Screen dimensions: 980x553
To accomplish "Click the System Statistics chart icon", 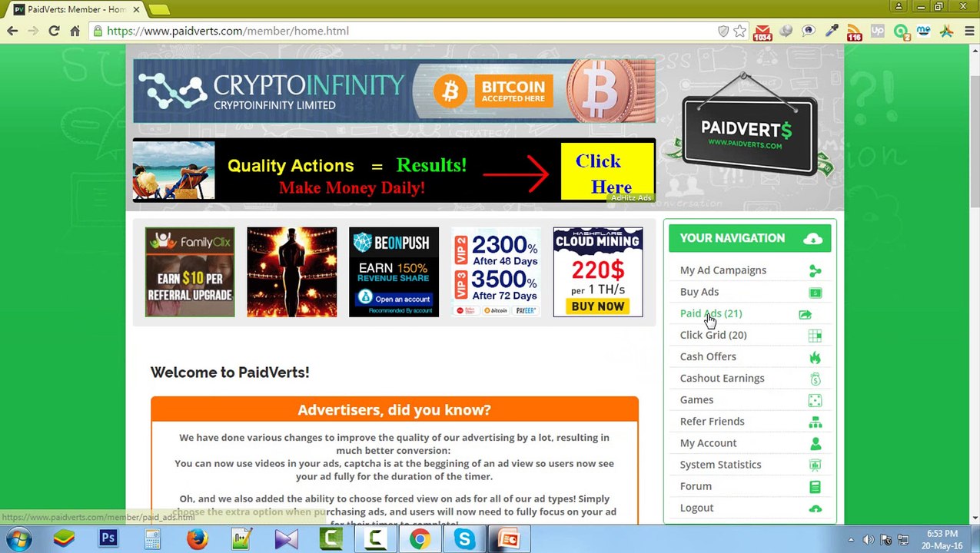I will pyautogui.click(x=815, y=465).
